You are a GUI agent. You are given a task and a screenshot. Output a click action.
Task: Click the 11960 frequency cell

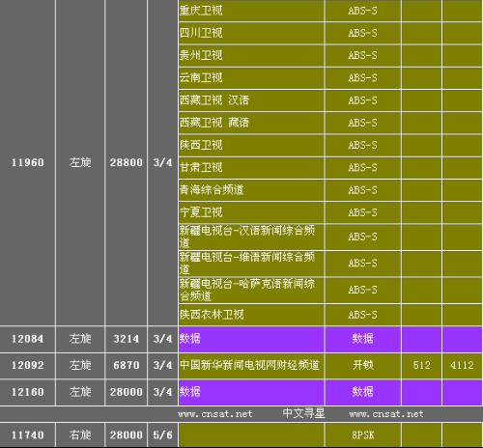coord(28,162)
